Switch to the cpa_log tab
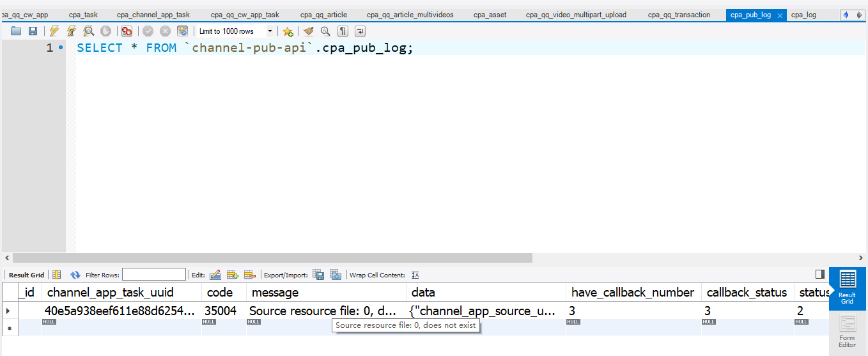This screenshot has width=868, height=356. pos(803,15)
